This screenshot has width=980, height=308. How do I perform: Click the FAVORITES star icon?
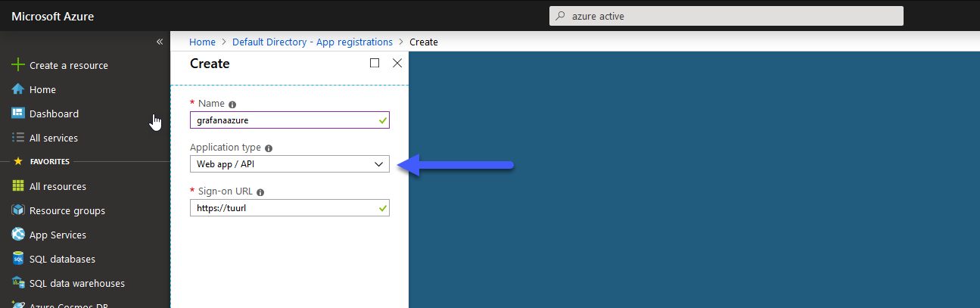pyautogui.click(x=18, y=161)
